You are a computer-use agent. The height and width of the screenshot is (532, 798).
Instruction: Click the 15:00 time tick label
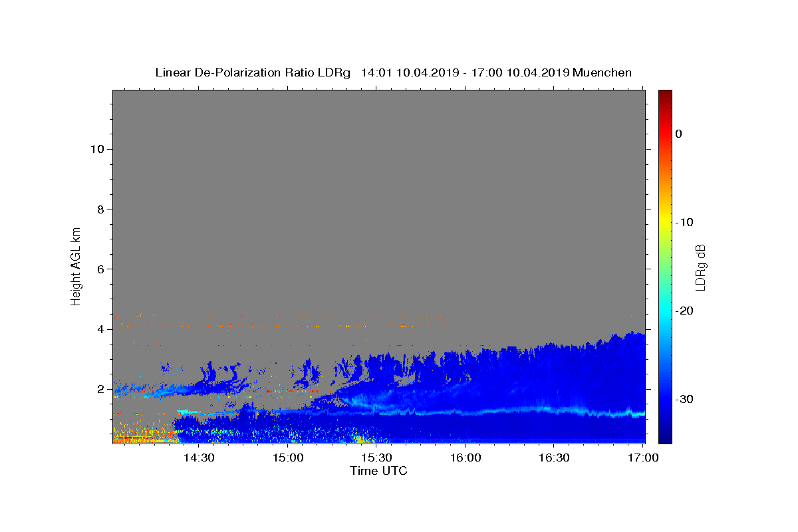pyautogui.click(x=287, y=458)
